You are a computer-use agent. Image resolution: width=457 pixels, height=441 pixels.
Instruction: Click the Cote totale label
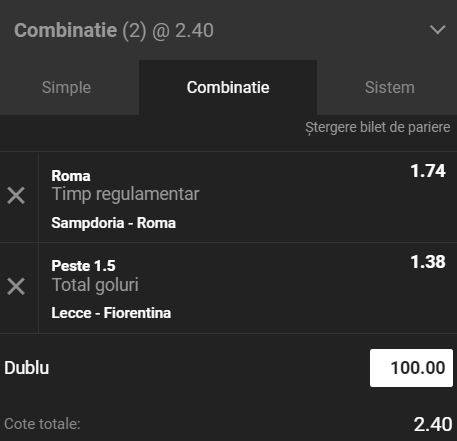coord(42,424)
